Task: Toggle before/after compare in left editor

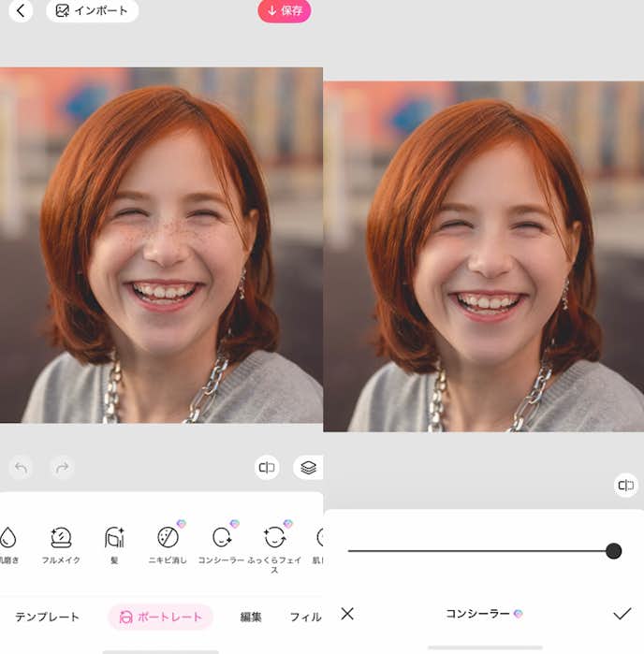Action: tap(267, 468)
